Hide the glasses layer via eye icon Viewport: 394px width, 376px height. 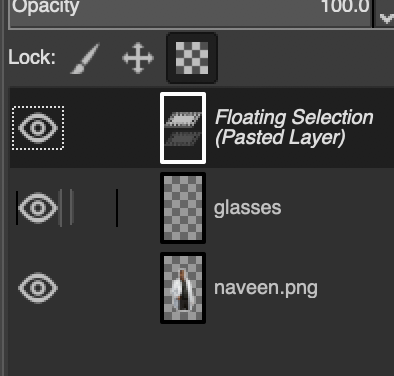tap(38, 208)
